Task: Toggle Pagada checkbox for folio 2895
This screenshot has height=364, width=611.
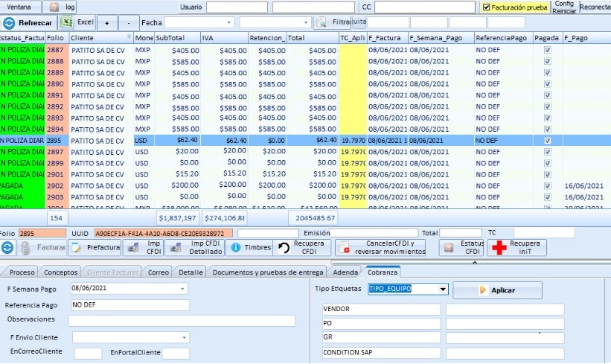Action: pos(548,140)
